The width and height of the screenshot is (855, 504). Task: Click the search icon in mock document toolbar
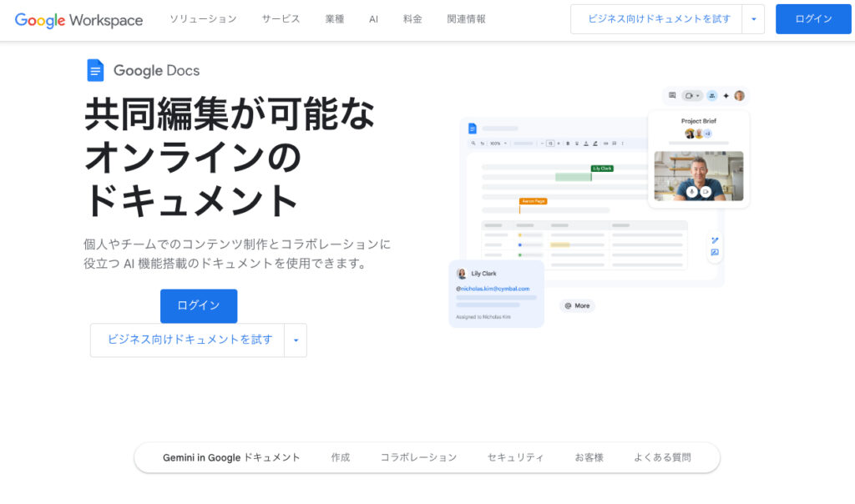(473, 144)
